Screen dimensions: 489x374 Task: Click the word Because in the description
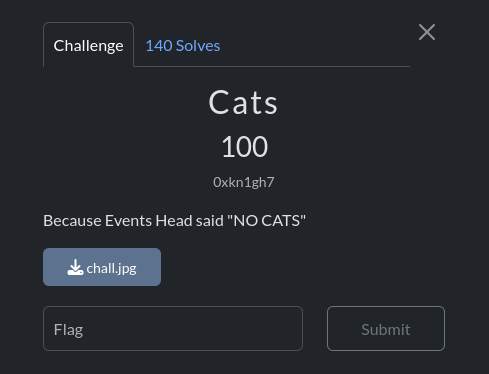pos(72,221)
